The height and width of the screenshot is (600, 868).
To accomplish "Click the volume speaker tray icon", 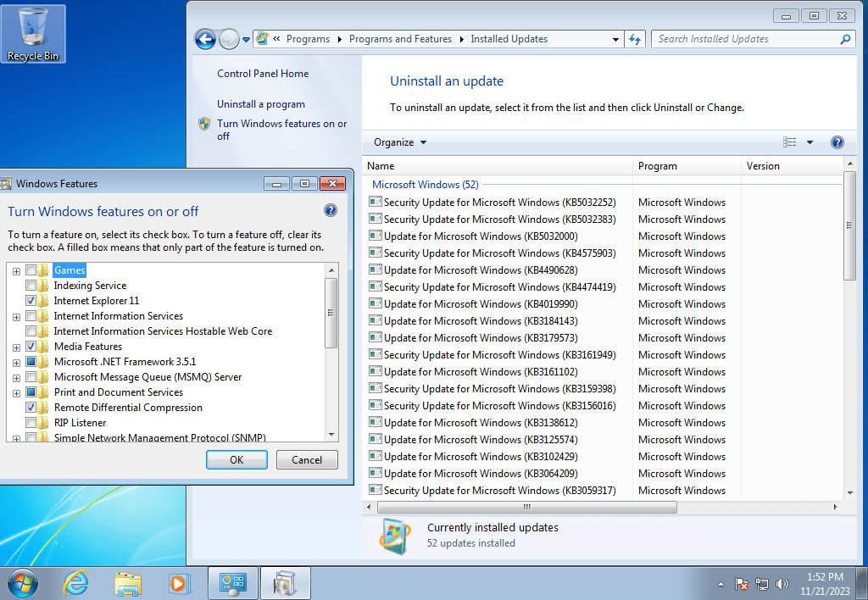I will pos(782,584).
